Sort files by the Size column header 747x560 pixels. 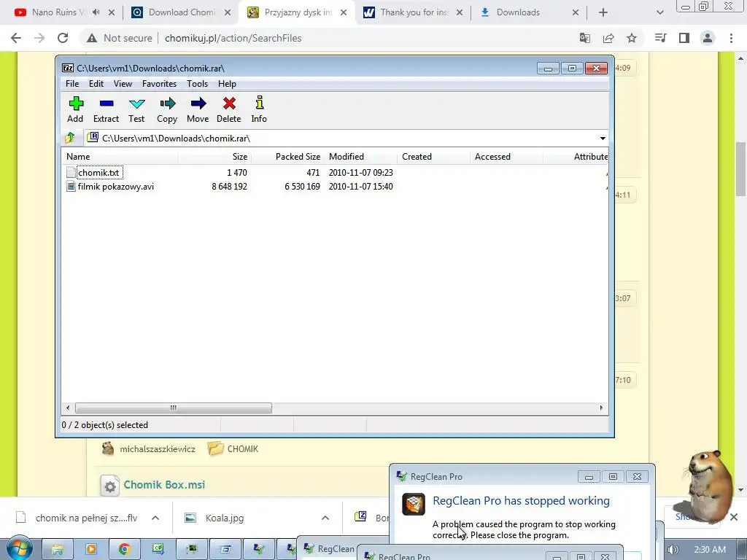[214, 157]
